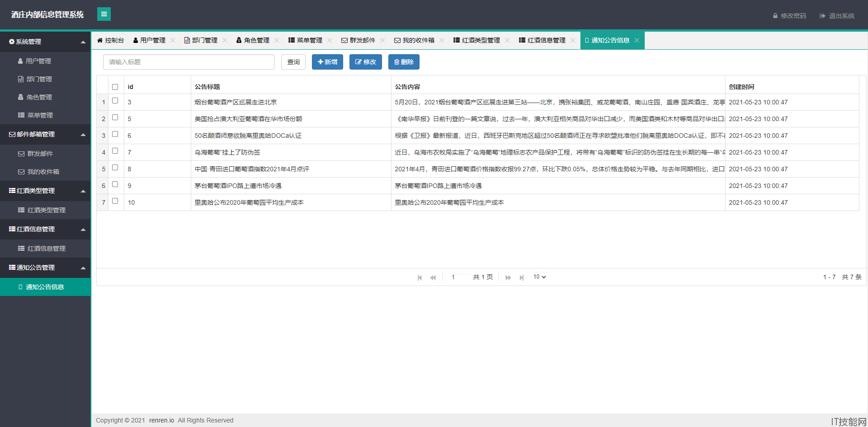Click the logout icon beside 退出系统

pyautogui.click(x=822, y=16)
